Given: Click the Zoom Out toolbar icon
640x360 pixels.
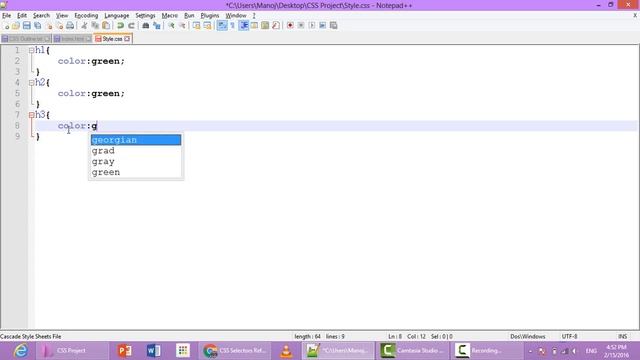Looking at the screenshot, I should tap(182, 26).
